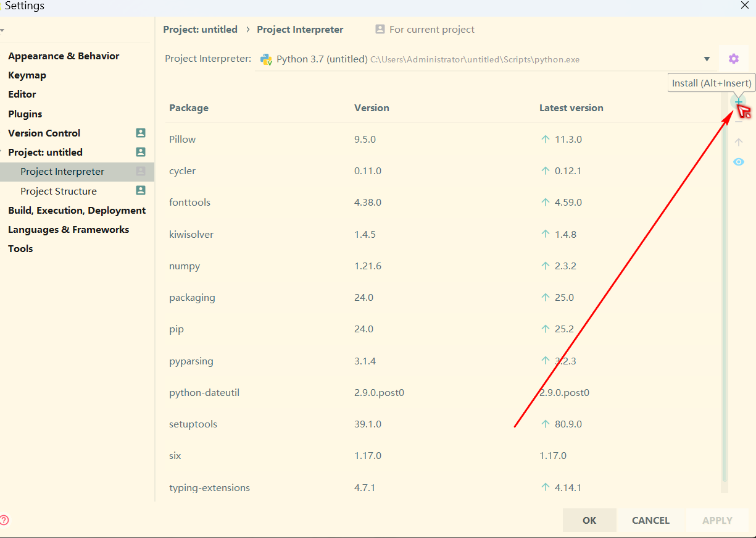Click the OK button
The image size is (756, 538).
589,520
